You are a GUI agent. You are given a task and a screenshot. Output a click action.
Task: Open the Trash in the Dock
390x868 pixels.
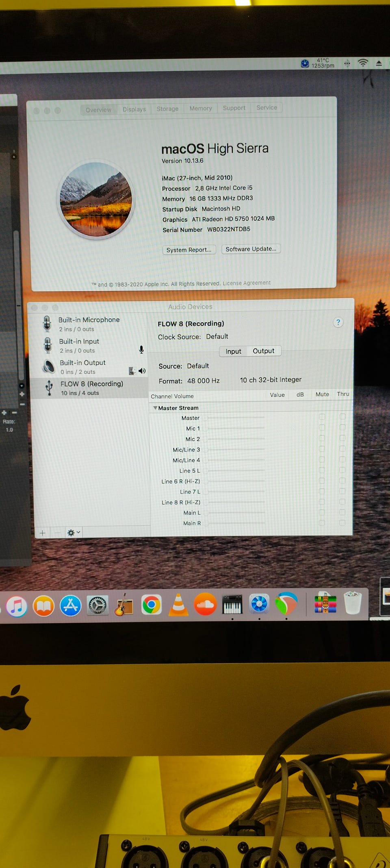pos(352,603)
